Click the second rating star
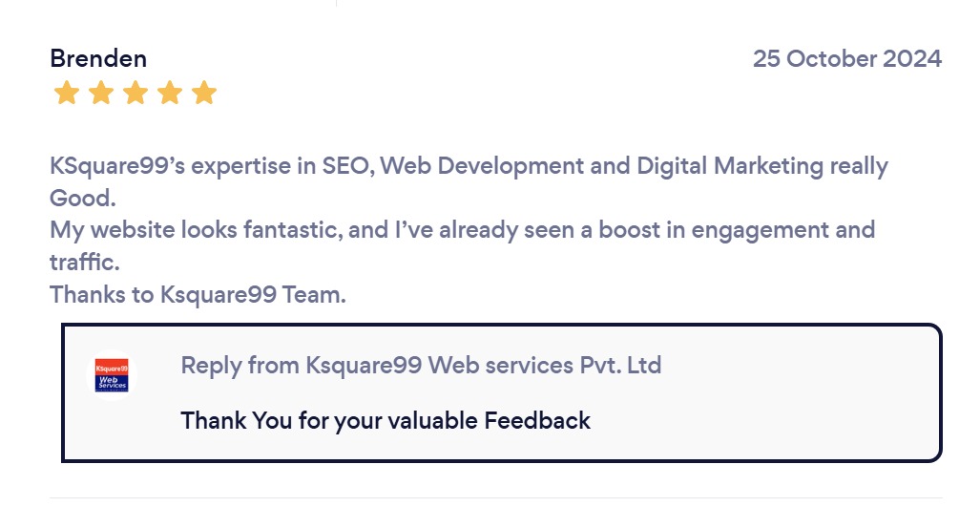 [100, 94]
